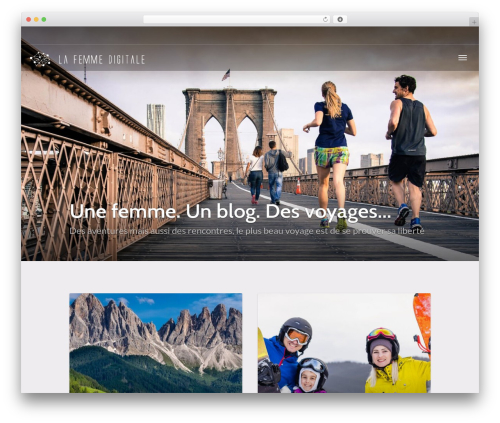Close the window with the red button
This screenshot has height=423, width=500.
click(x=29, y=20)
